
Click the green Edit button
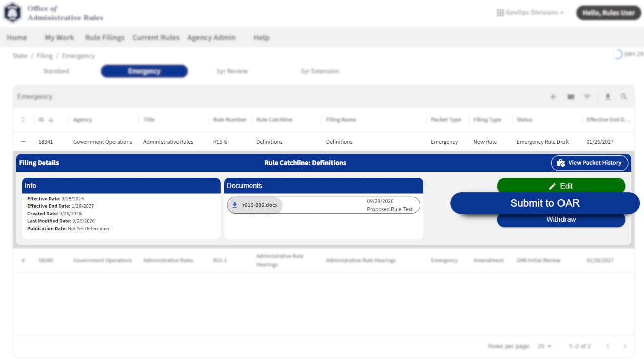[561, 186]
